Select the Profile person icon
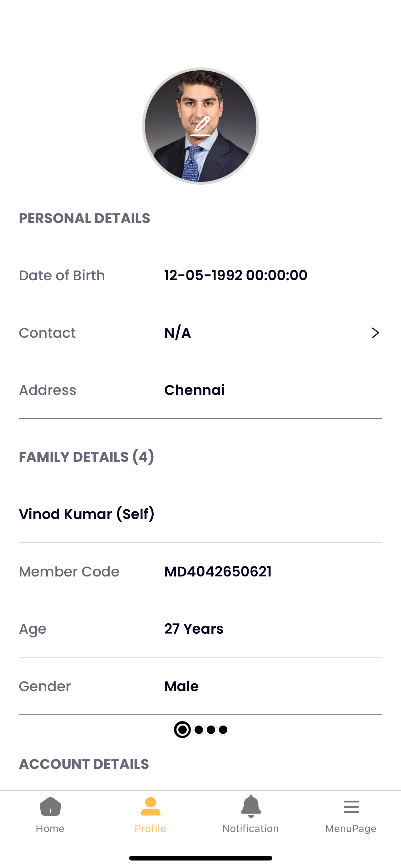 point(151,806)
